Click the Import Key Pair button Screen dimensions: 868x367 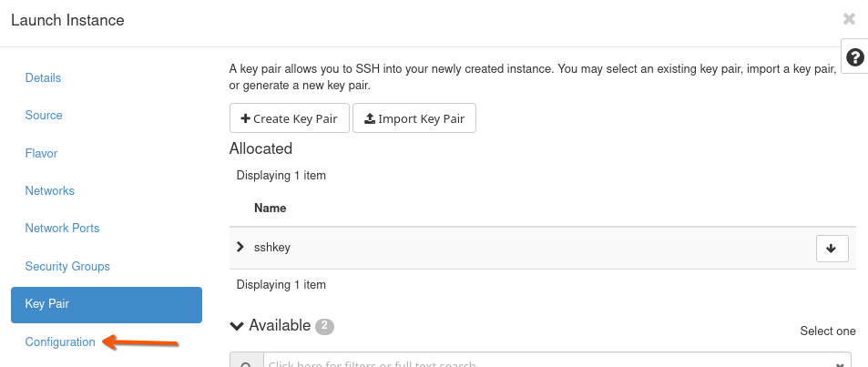(x=414, y=118)
